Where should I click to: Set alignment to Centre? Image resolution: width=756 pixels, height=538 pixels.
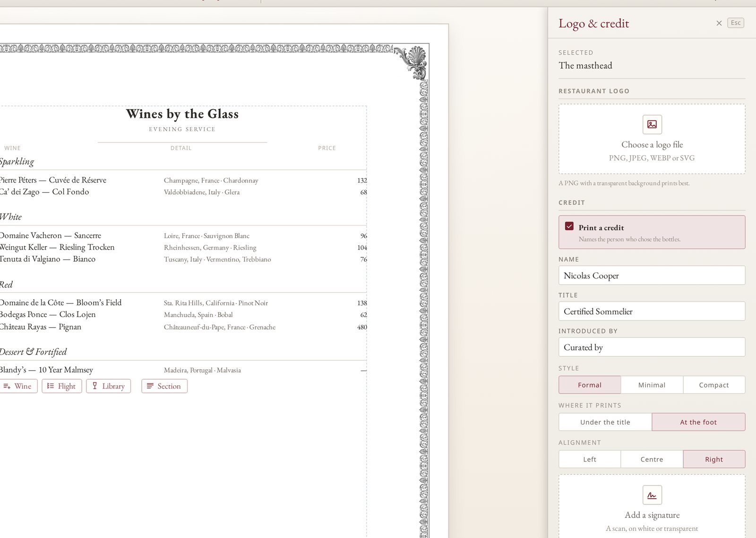652,459
